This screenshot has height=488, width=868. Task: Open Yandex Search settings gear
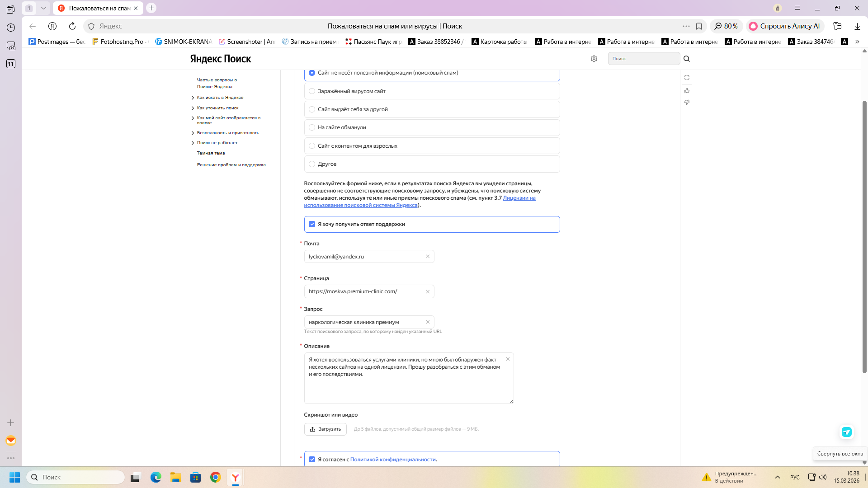click(594, 59)
